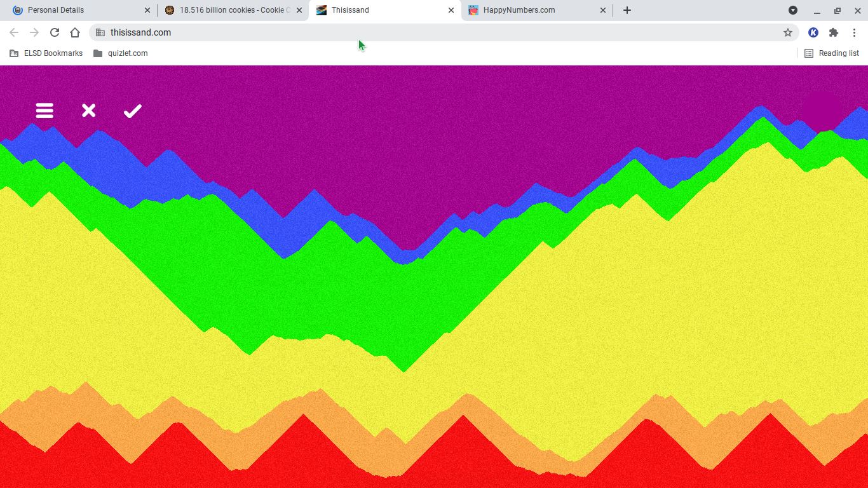868x488 pixels.
Task: Go to the browser home page
Action: [75, 32]
